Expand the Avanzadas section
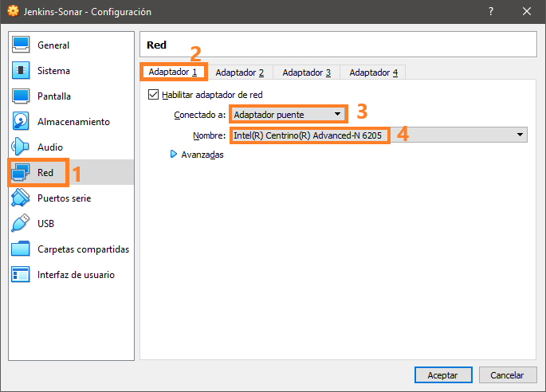The height and width of the screenshot is (392, 546). [175, 155]
